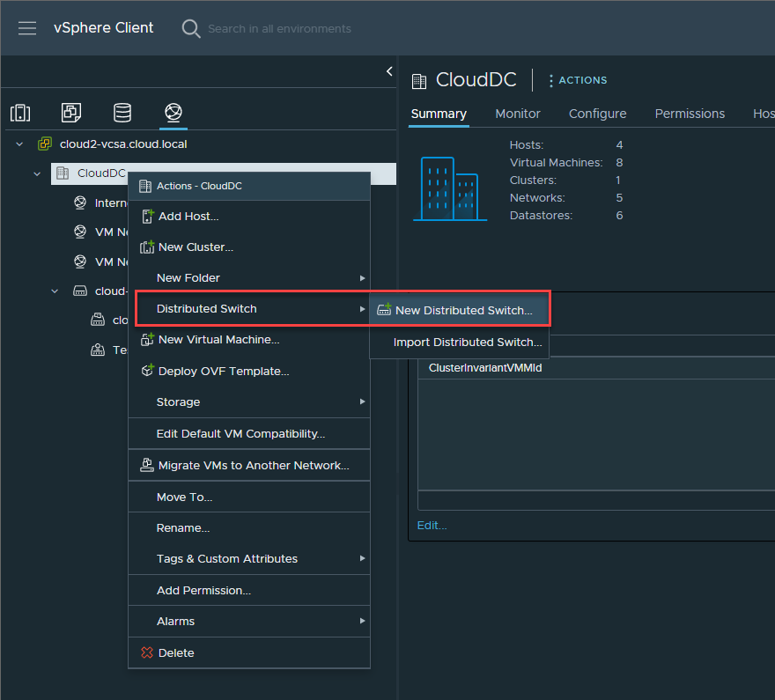Collapse the navigator pane with the arrow

click(389, 71)
